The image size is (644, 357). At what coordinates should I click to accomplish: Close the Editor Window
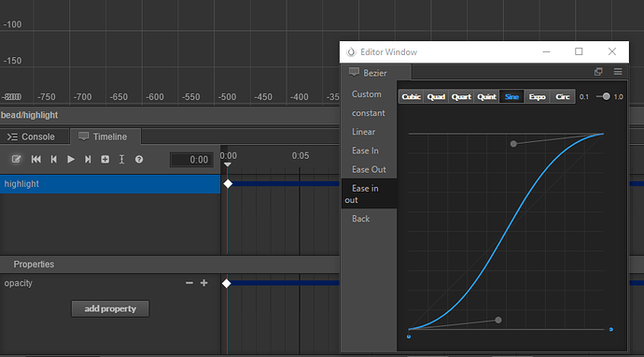[612, 51]
